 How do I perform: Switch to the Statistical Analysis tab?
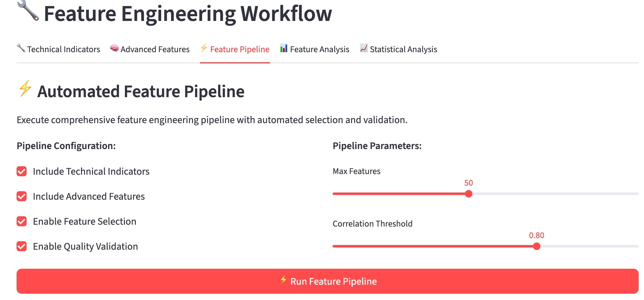point(404,49)
